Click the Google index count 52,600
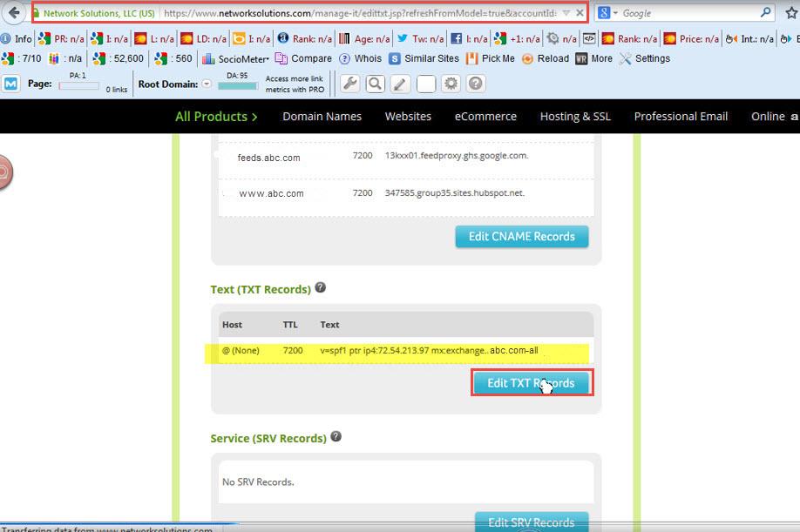 pos(119,58)
